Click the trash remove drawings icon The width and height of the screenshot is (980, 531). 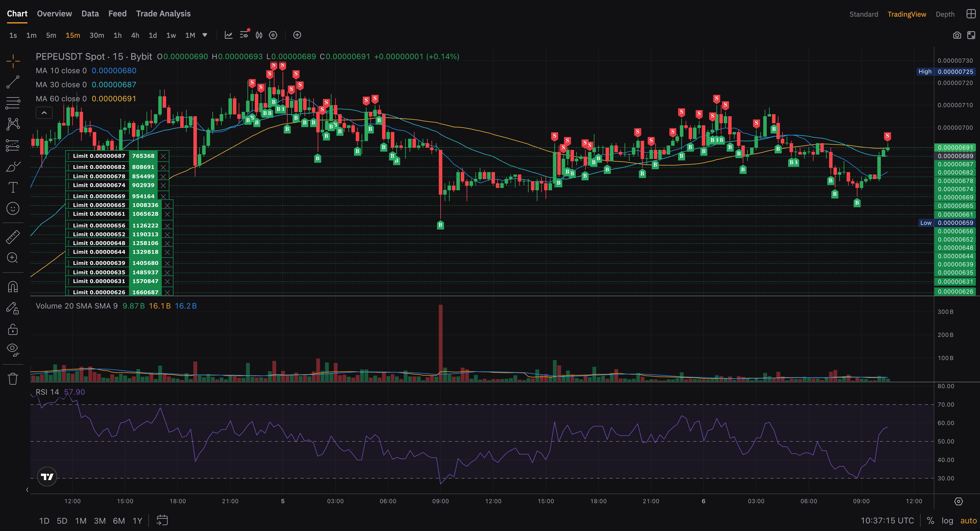pos(13,378)
